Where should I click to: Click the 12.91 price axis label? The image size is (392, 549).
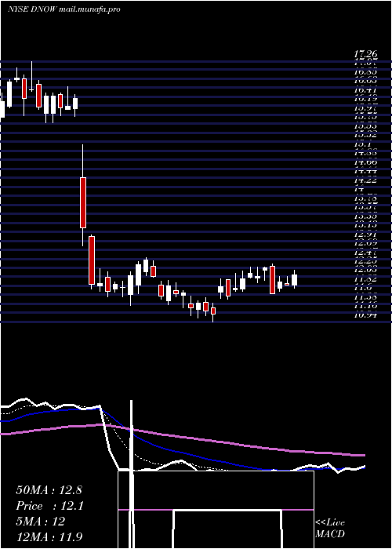tap(365, 234)
